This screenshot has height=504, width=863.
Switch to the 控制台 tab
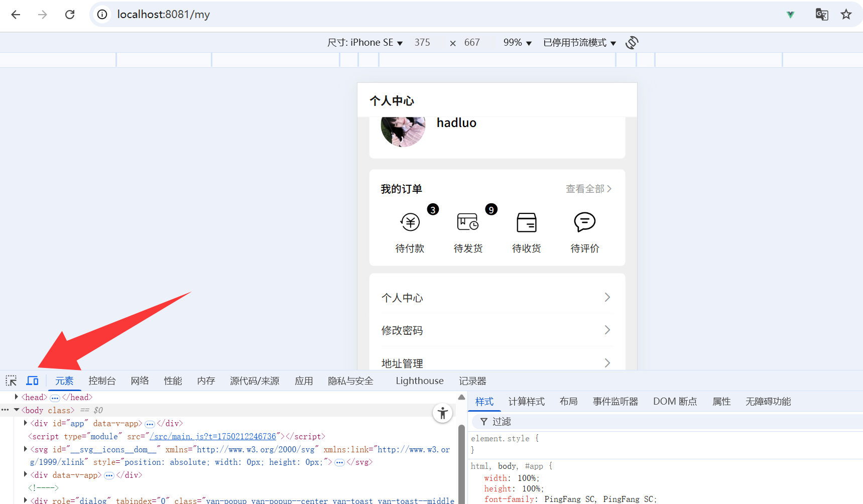pos(102,381)
